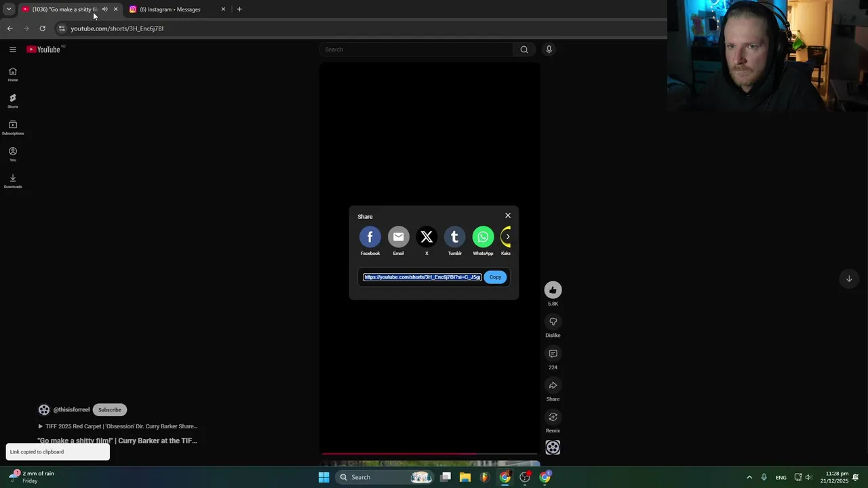868x488 pixels.
Task: Open Home in the sidebar
Action: coord(13,75)
